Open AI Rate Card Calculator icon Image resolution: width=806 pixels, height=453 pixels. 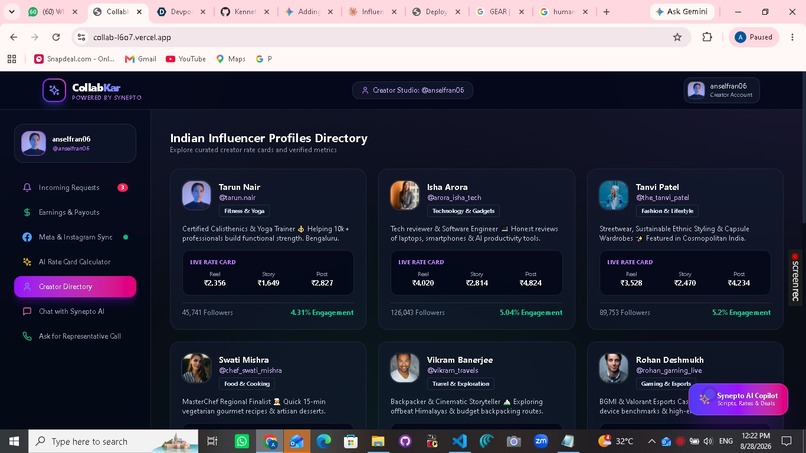(x=27, y=262)
